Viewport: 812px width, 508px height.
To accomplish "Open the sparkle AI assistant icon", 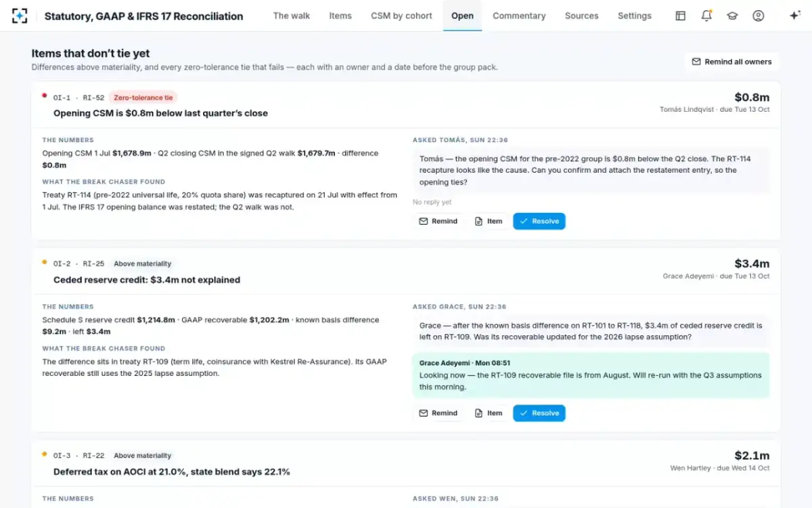I will pyautogui.click(x=795, y=16).
